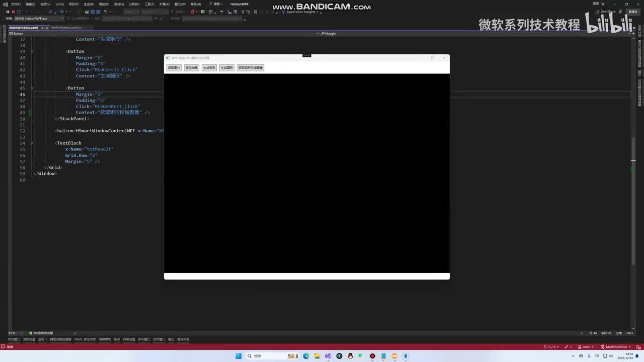Open Microsoft Edge from the taskbar
The width and height of the screenshot is (644, 362).
click(306, 356)
